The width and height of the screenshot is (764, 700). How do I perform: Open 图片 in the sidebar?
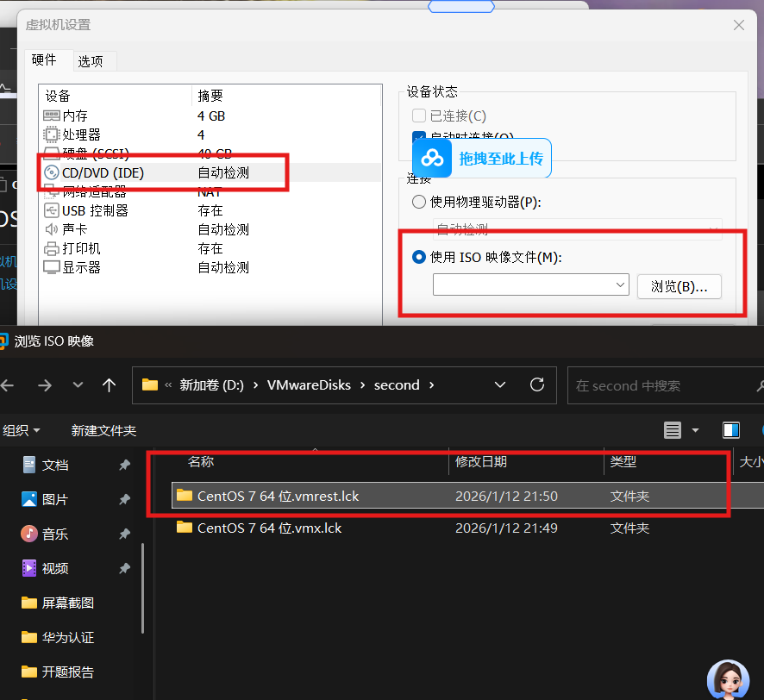pyautogui.click(x=55, y=499)
